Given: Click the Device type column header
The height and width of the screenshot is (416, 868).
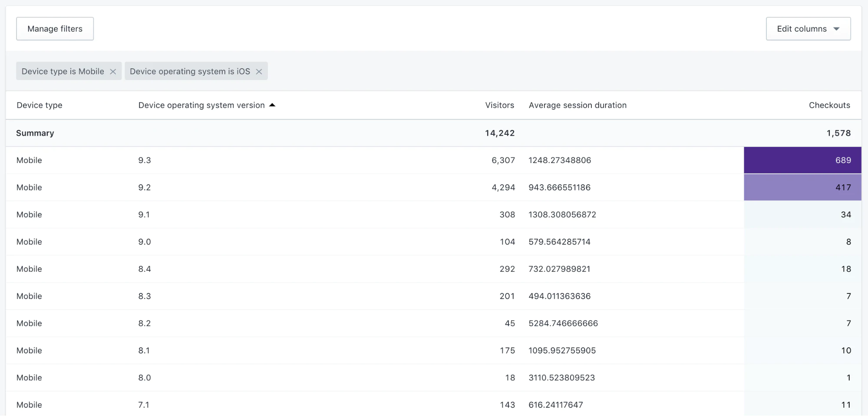Looking at the screenshot, I should [40, 105].
